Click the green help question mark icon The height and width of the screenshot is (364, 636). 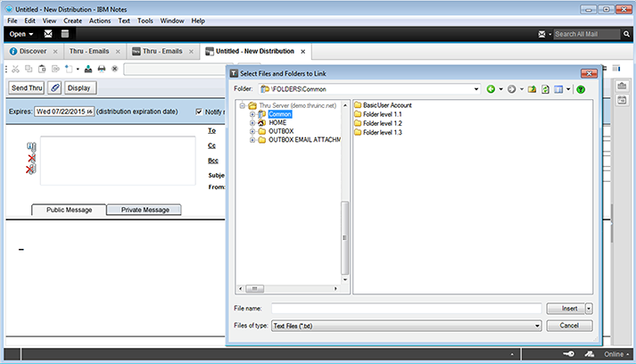point(581,89)
